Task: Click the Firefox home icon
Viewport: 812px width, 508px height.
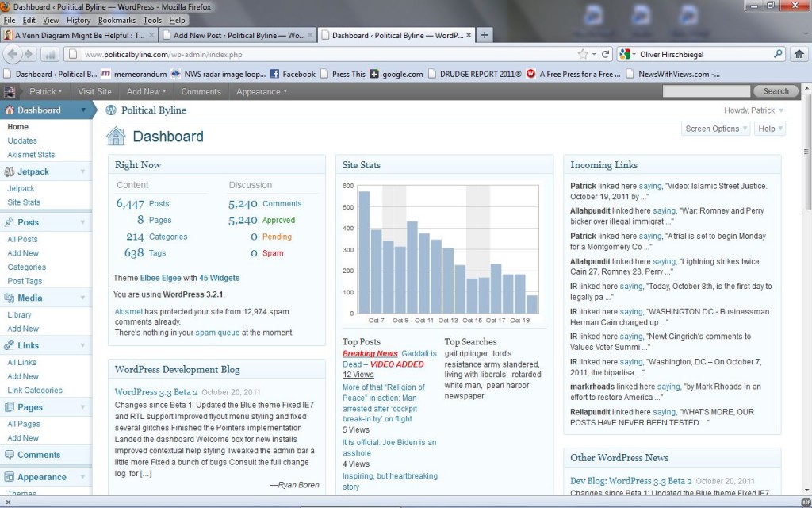Action: 799,54
